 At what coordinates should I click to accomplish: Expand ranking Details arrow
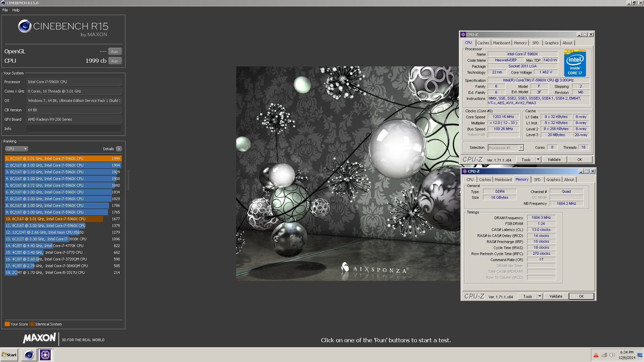click(119, 149)
